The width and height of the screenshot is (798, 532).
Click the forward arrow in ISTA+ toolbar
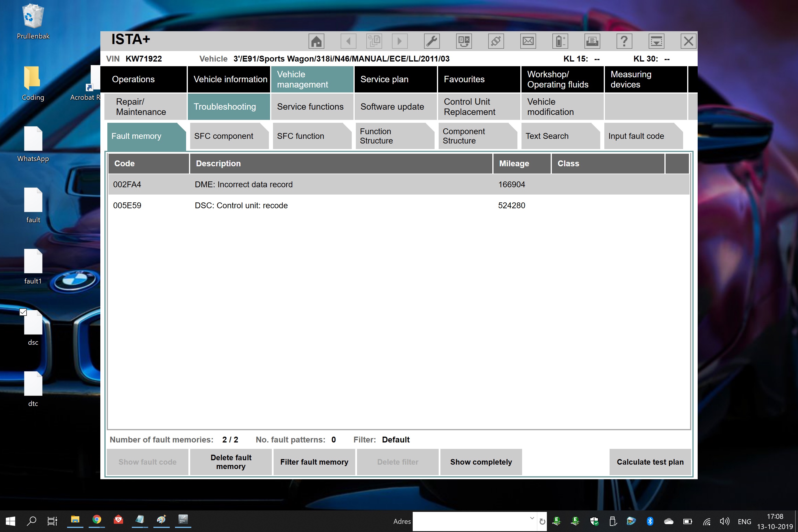[400, 41]
